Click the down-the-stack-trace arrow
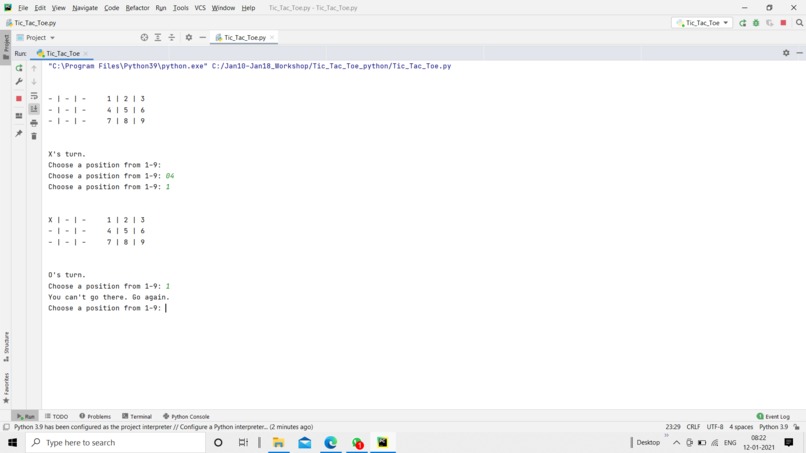Screen dimensions: 806x453 pyautogui.click(x=34, y=81)
